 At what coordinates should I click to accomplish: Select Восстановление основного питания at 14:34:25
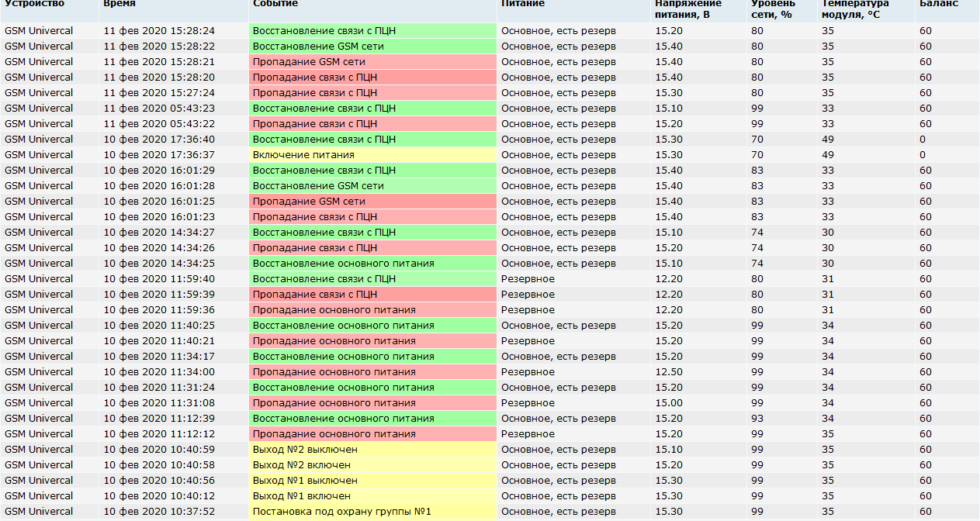(x=373, y=264)
